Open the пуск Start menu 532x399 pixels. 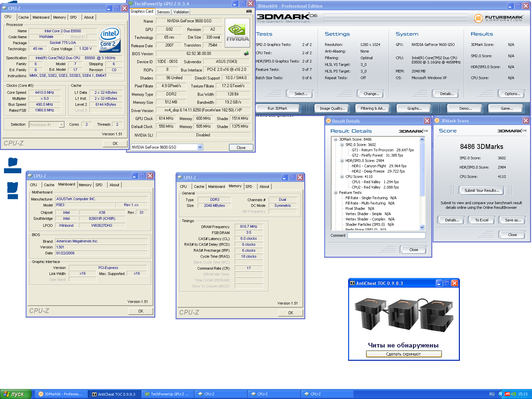tap(16, 394)
